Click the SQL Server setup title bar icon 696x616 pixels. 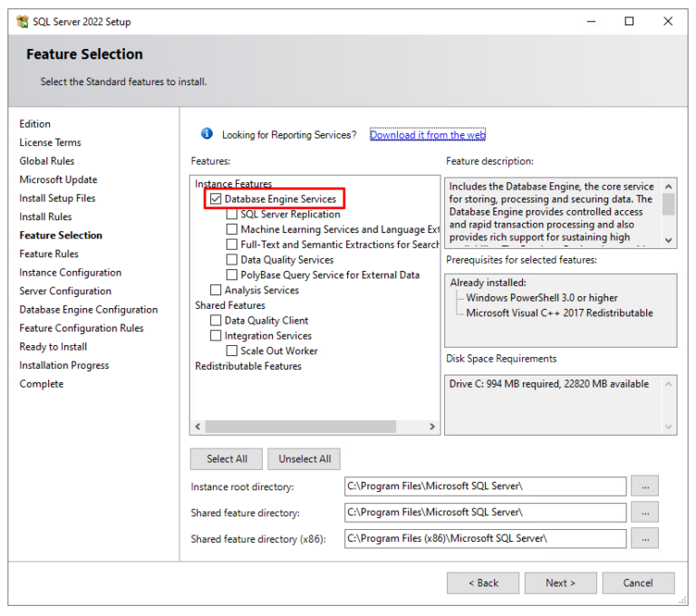pyautogui.click(x=22, y=22)
